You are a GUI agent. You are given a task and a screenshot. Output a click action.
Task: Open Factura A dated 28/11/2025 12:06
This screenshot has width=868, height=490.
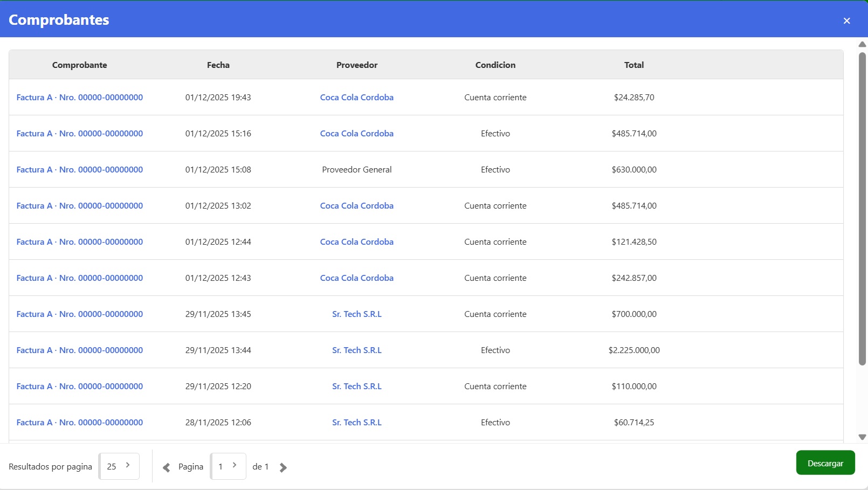(x=79, y=423)
